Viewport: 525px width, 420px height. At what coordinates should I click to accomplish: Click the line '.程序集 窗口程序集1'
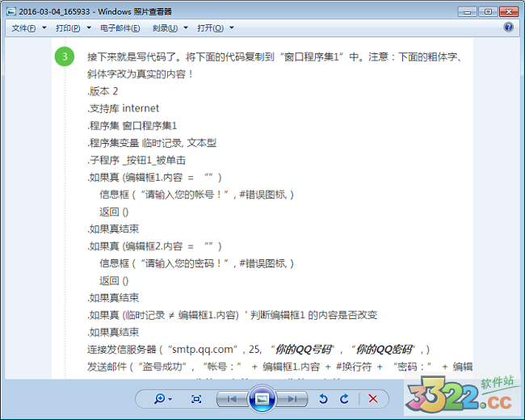[x=132, y=126]
